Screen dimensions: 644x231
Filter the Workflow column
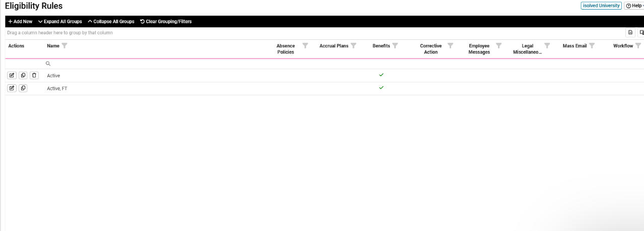tap(638, 46)
